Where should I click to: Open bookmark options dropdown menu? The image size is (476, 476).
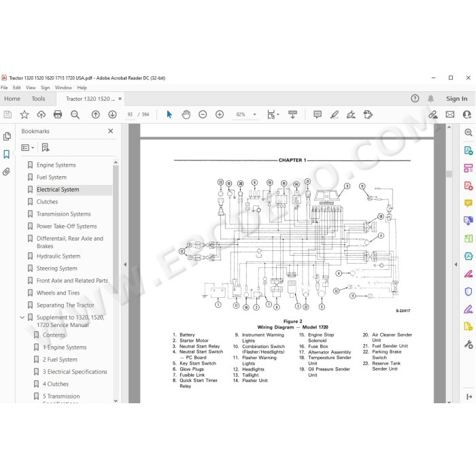(27, 148)
